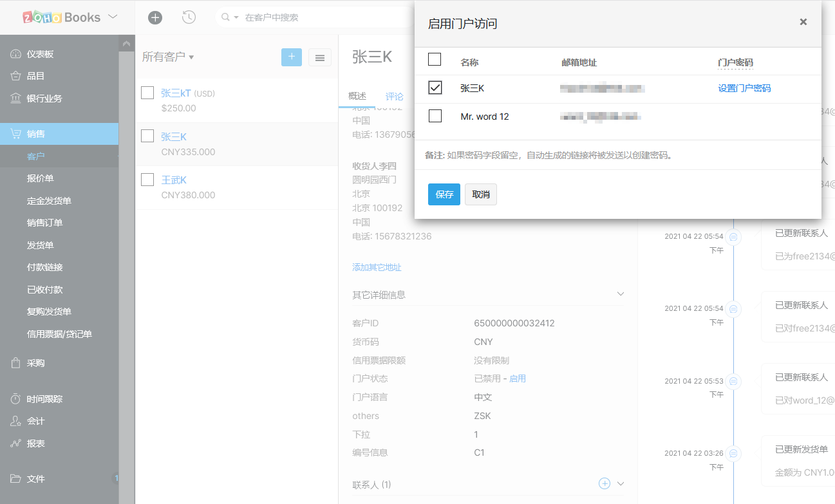Open the search scope dropdown arrow

(236, 17)
